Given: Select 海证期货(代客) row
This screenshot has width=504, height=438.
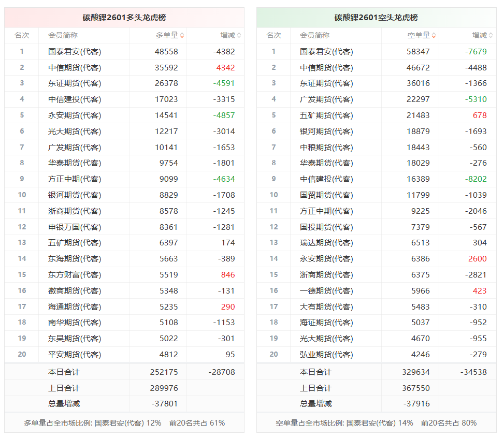Looking at the screenshot, I should (377, 323).
